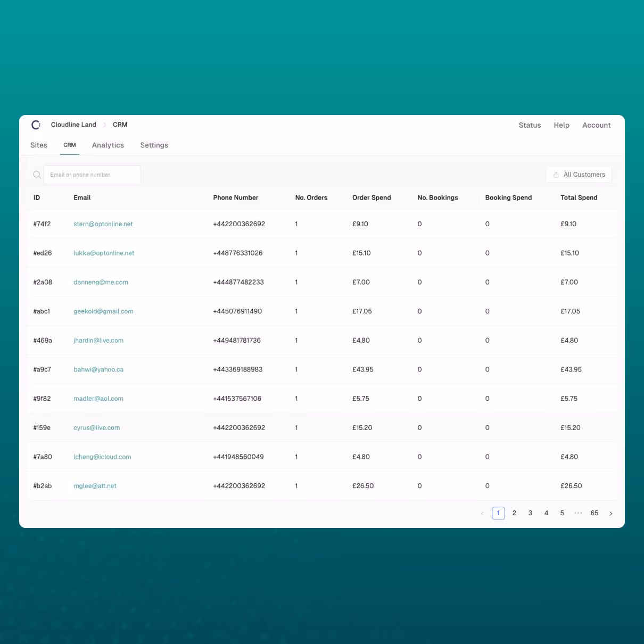Click the £43.95 Order Spend value

tap(363, 369)
